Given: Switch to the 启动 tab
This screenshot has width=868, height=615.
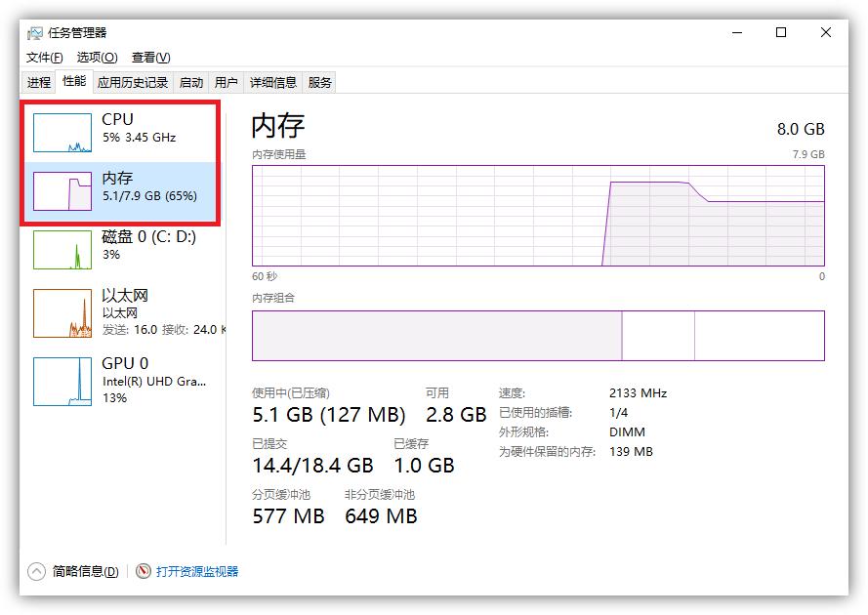Looking at the screenshot, I should pyautogui.click(x=190, y=82).
